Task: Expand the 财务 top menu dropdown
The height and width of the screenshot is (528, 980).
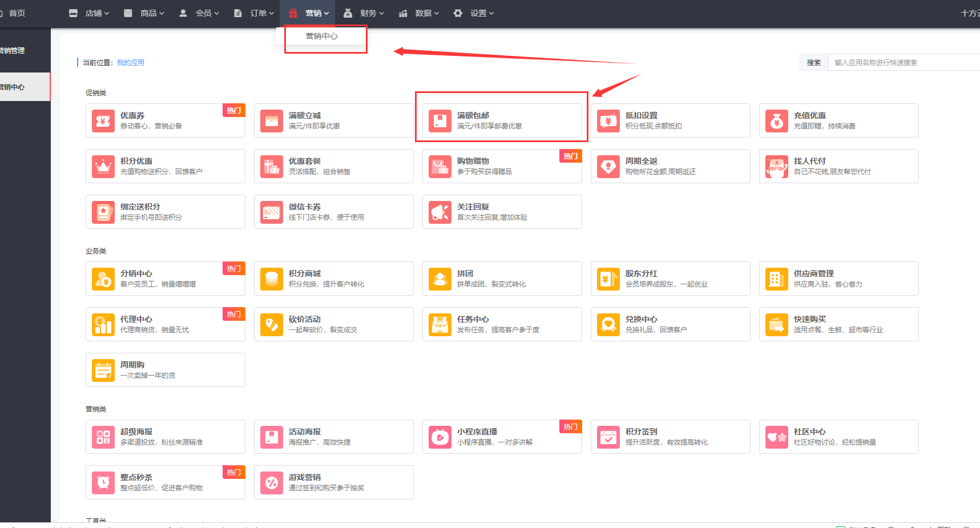Action: point(364,13)
